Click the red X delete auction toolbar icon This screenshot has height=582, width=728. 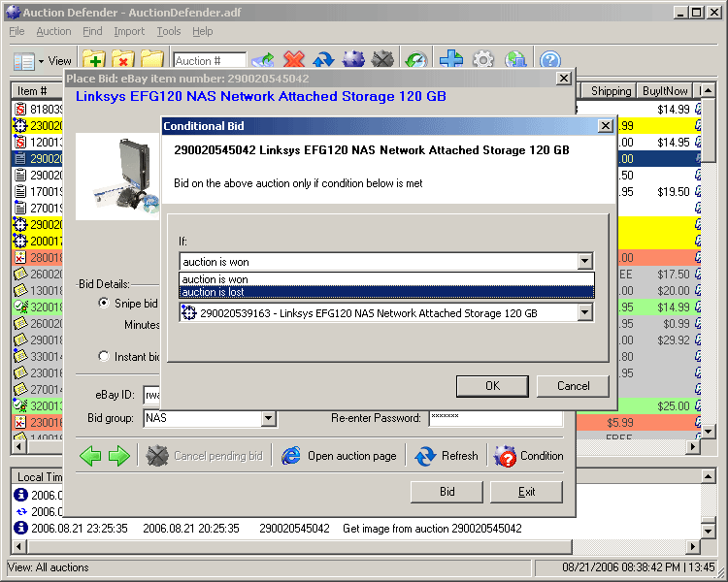[x=294, y=60]
